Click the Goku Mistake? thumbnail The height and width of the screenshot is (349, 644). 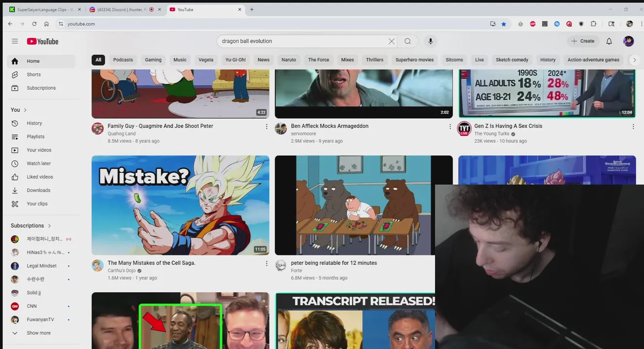pyautogui.click(x=180, y=205)
